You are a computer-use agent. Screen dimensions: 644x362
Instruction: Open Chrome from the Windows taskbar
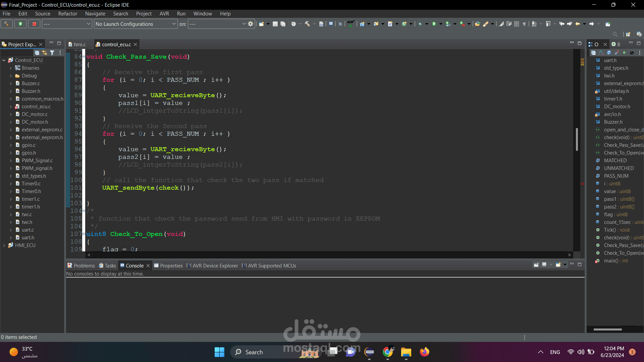click(388, 352)
